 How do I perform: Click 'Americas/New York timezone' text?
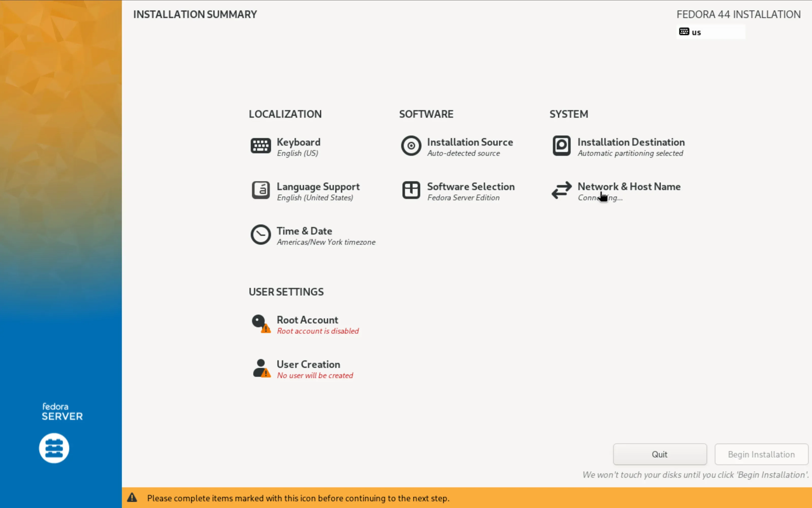(x=326, y=242)
